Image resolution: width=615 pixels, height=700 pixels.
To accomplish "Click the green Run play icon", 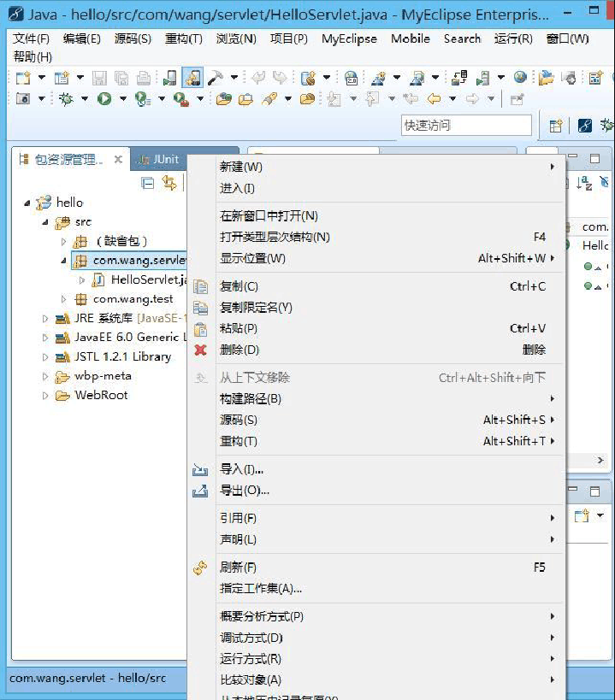I will coord(104,98).
